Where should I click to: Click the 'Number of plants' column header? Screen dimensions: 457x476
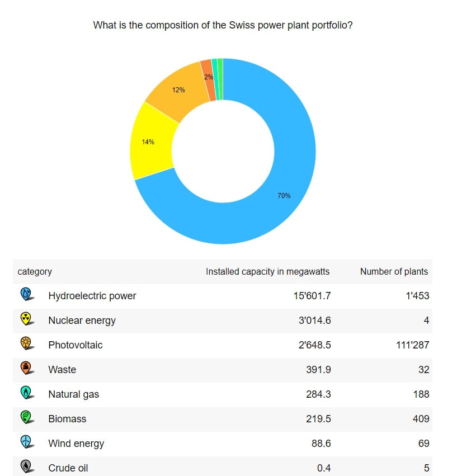click(394, 272)
